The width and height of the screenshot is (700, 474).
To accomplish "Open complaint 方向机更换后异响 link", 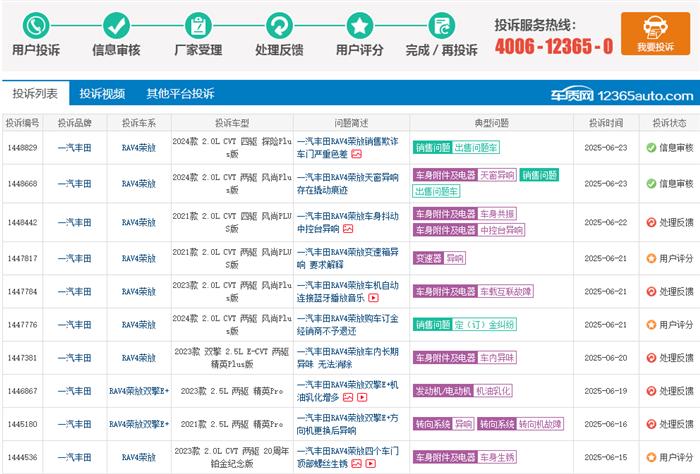I will point(347,424).
